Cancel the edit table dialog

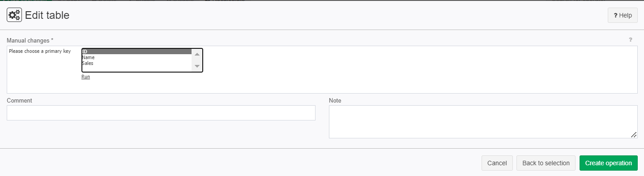coord(497,163)
